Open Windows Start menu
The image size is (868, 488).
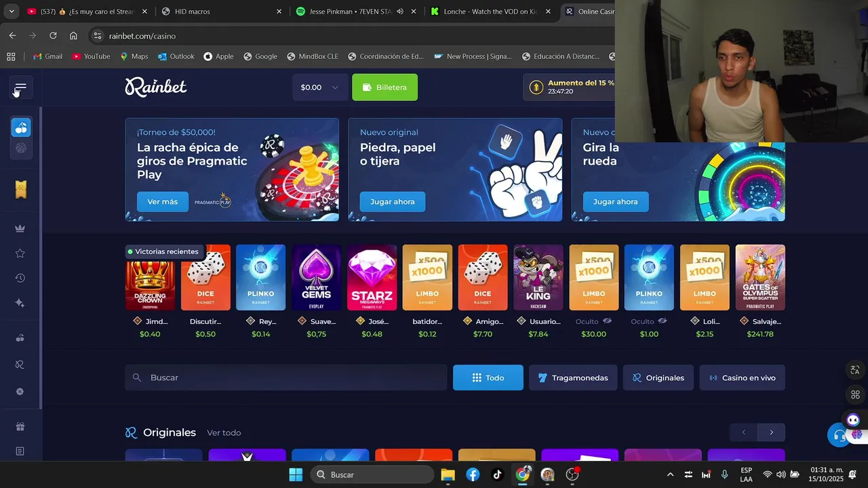click(296, 474)
